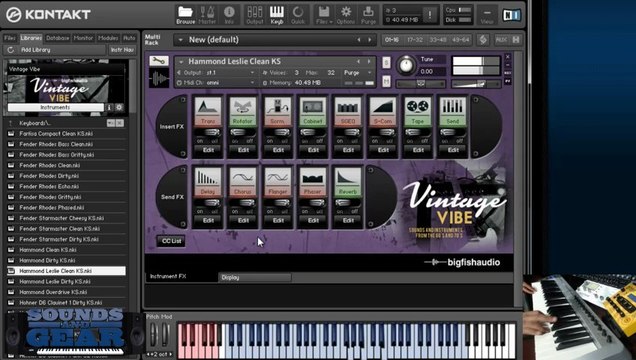Viewport: 636px width, 360px height.
Task: Click Edit under the Reverb effect
Action: pos(348,221)
